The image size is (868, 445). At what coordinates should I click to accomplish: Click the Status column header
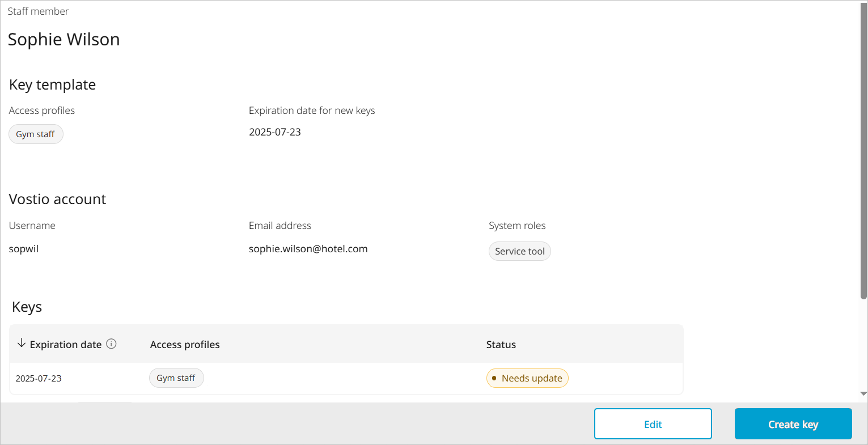501,345
